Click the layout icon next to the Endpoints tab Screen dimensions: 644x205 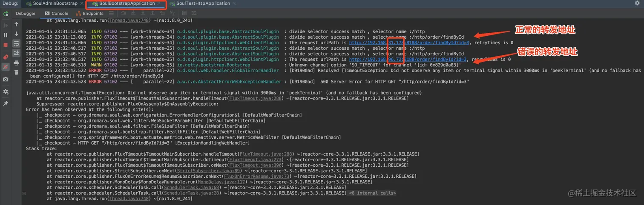click(111, 13)
